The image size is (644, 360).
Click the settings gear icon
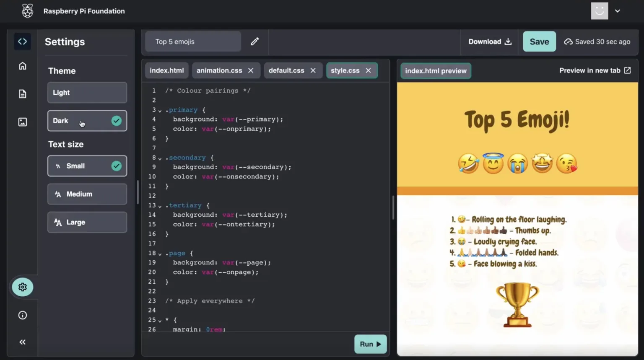[x=23, y=287]
